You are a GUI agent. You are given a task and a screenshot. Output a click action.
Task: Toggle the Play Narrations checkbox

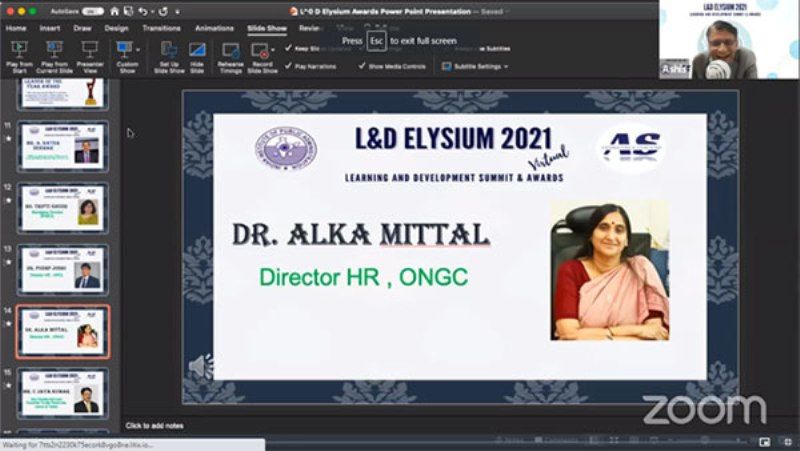tap(289, 66)
